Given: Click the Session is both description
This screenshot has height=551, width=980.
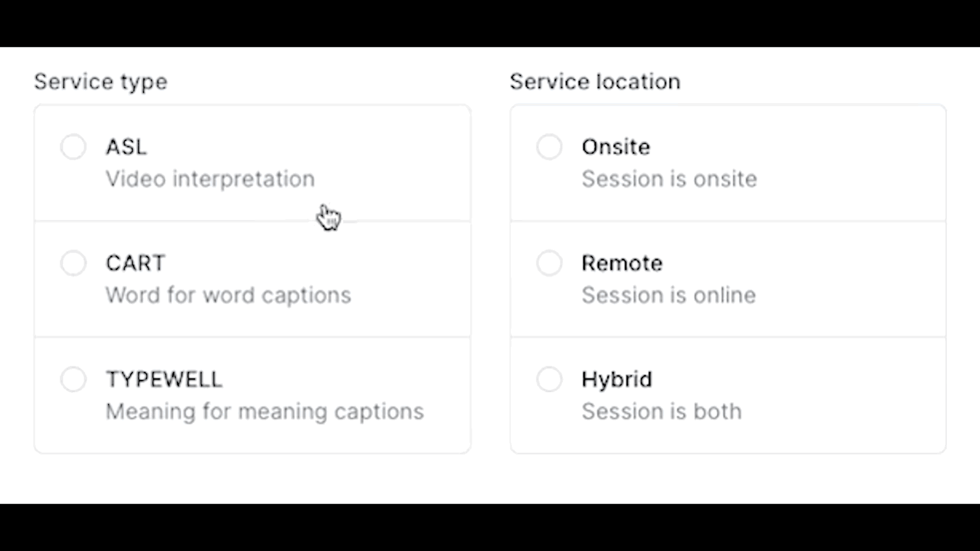Looking at the screenshot, I should 661,412.
